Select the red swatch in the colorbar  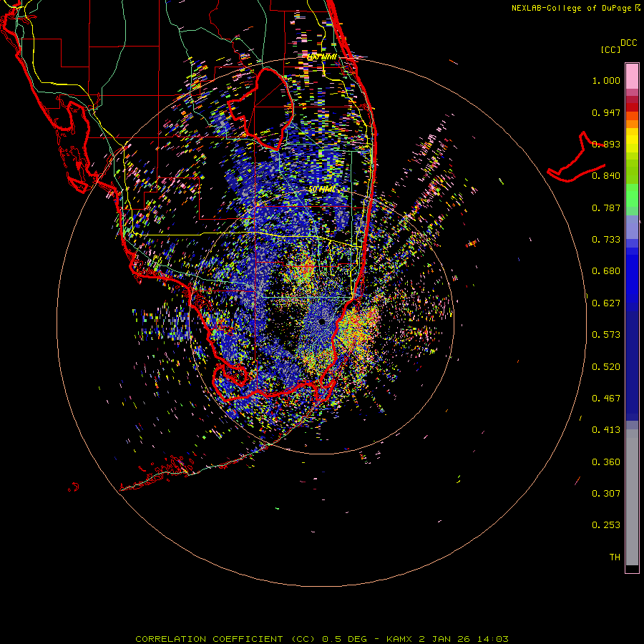pos(632,107)
